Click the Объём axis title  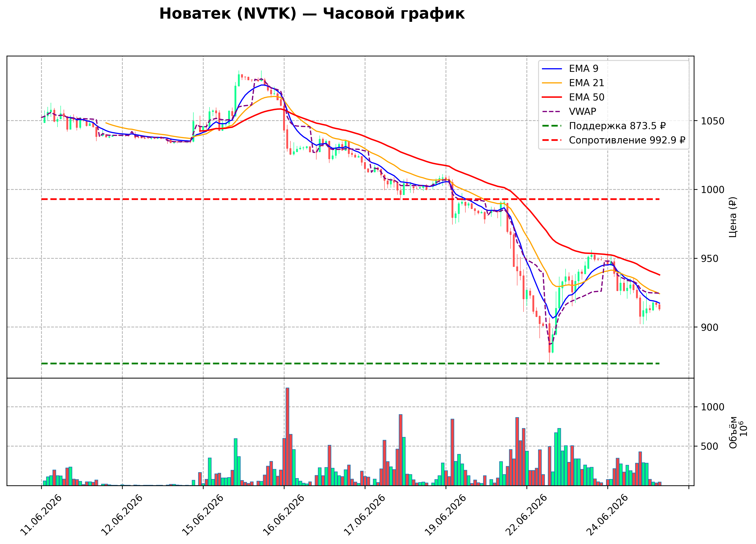(733, 433)
